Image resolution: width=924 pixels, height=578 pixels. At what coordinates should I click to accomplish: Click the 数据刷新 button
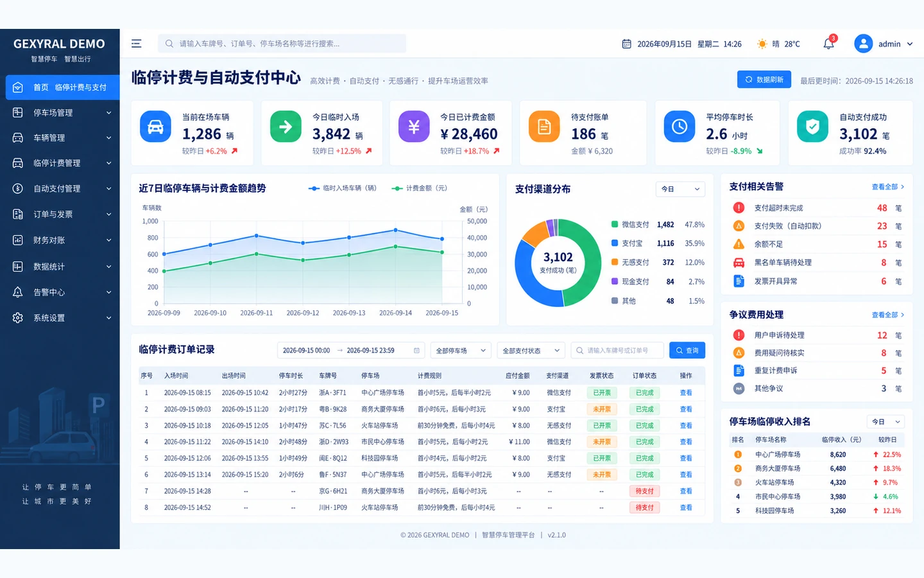764,80
